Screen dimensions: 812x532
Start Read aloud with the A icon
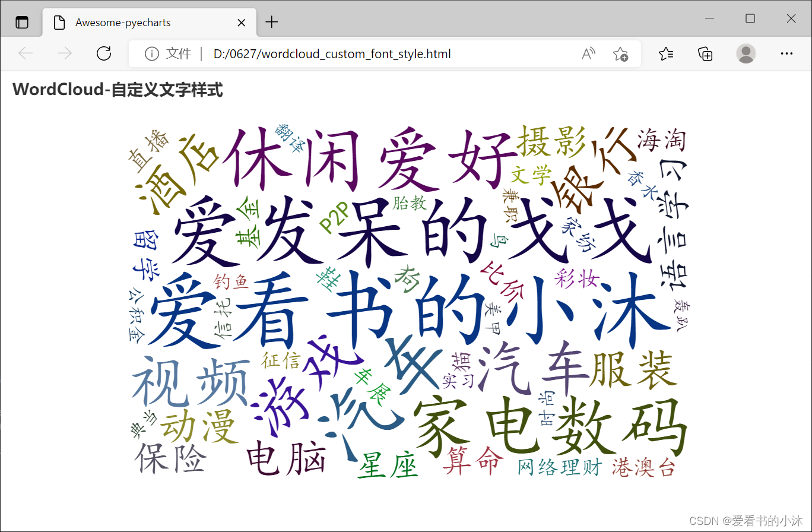588,53
